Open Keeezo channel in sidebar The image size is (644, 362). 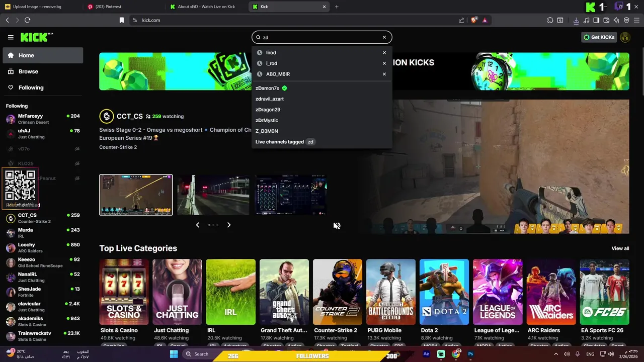click(x=43, y=262)
